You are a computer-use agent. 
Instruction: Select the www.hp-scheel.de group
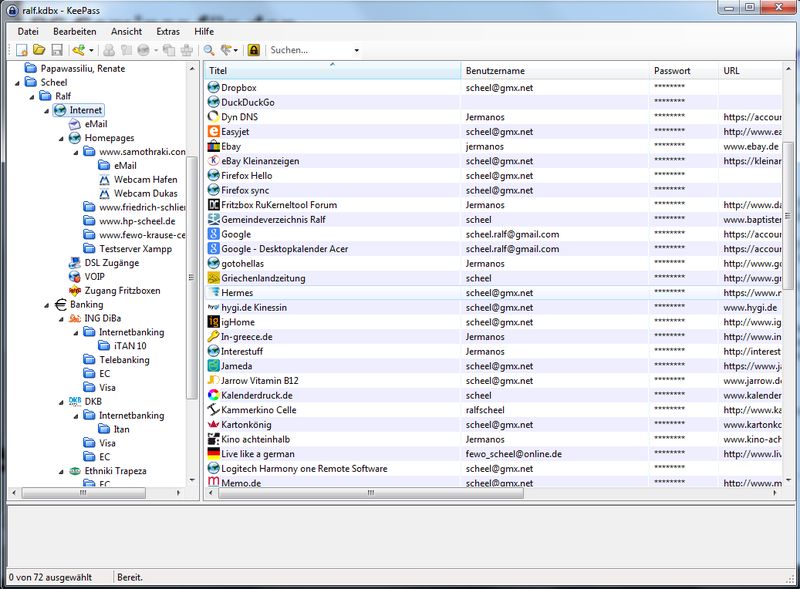137,221
